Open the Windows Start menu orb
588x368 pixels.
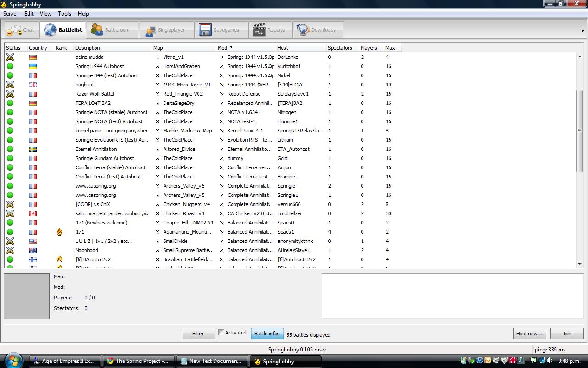pos(12,361)
